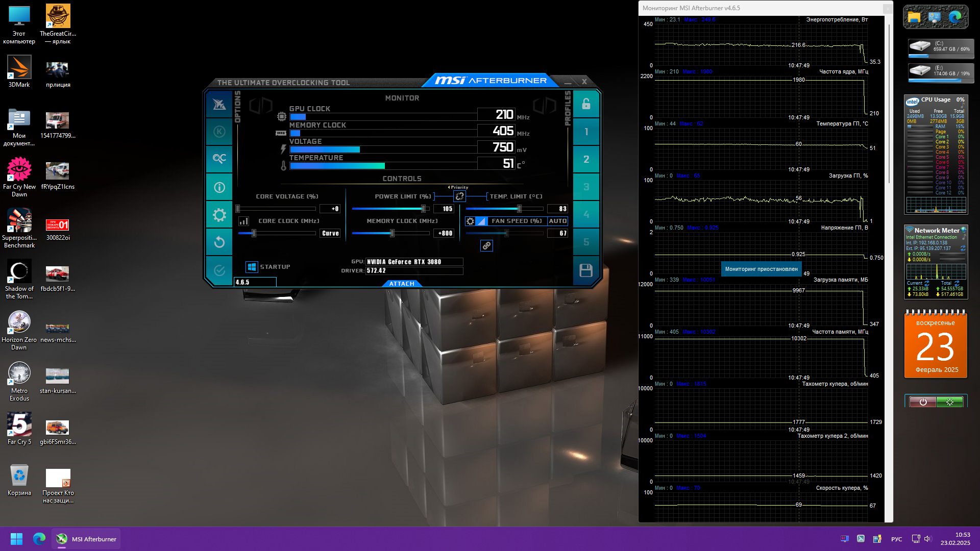This screenshot has width=980, height=551.
Task: Click the fan speed settings gear
Action: pyautogui.click(x=471, y=221)
